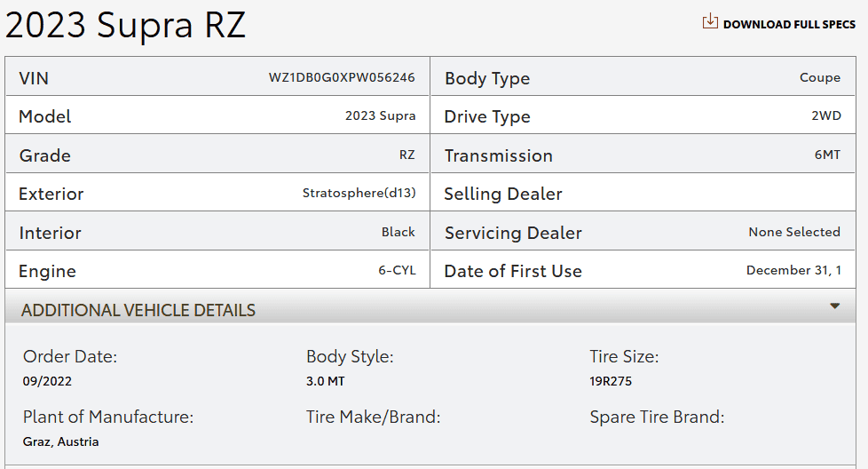Click the Body Type row label
Screen dimensions: 868x469
point(487,79)
